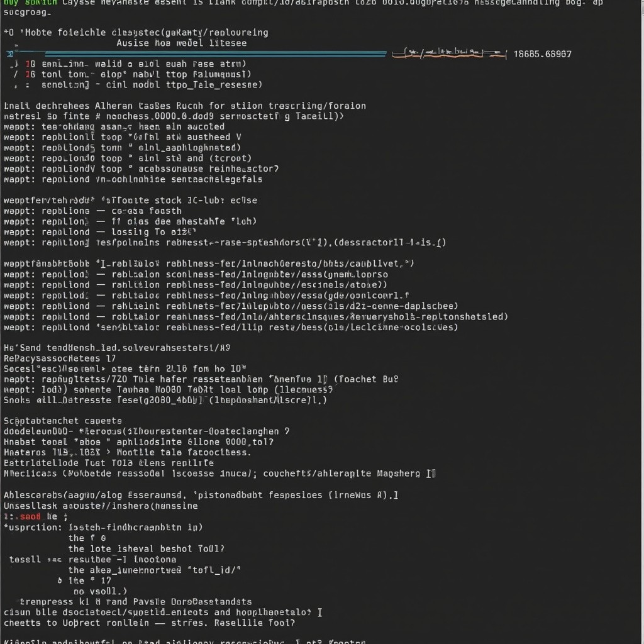The height and width of the screenshot is (644, 644).
Task: Click the number 18685.68907 beside the progress bar
Action: (x=542, y=54)
